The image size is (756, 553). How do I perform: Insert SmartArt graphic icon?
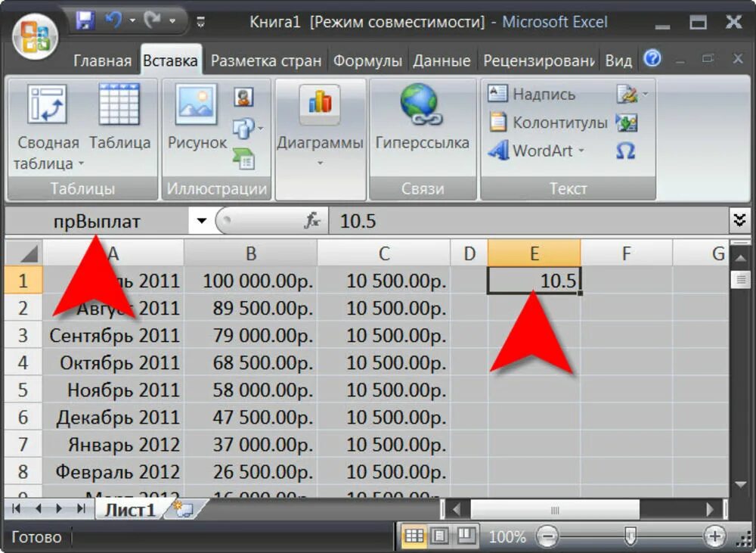click(244, 159)
